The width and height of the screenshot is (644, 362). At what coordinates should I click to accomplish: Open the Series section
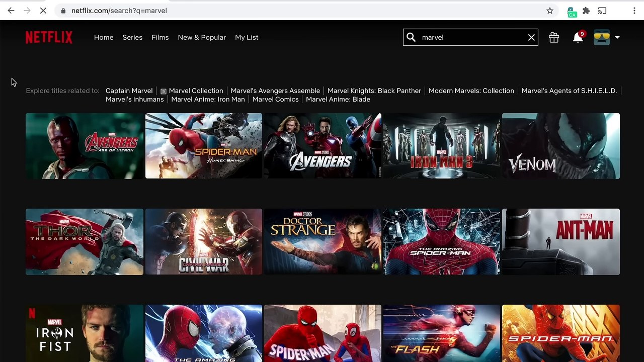click(x=132, y=37)
